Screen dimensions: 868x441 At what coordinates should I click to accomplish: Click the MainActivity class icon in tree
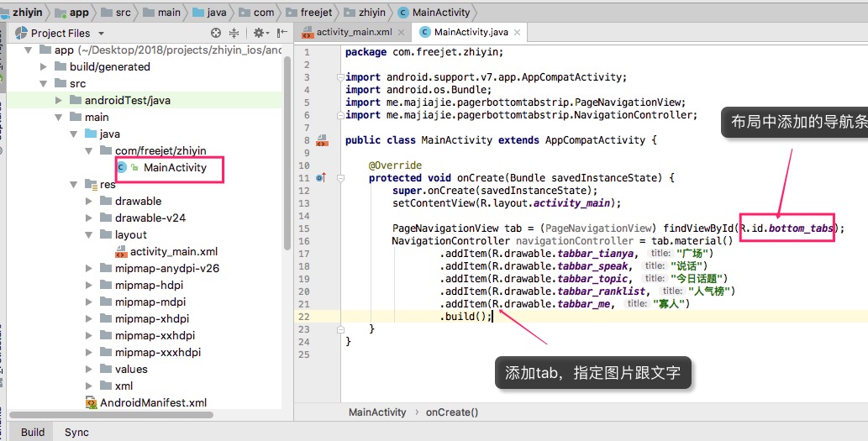[122, 167]
